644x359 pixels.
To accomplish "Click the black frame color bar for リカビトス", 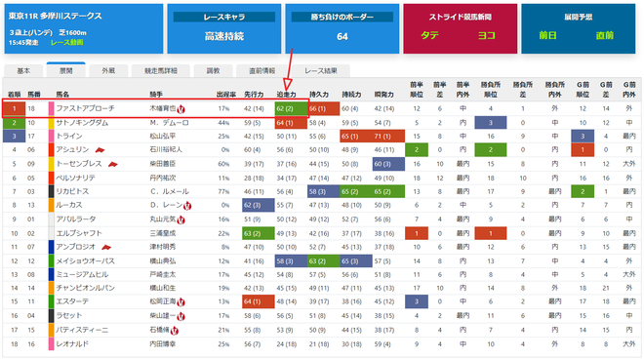I will tap(52, 192).
